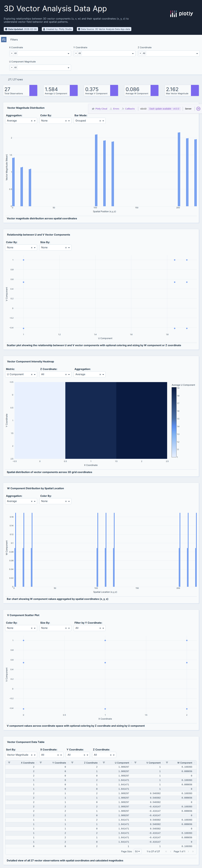Screen dimensions: 202x868
Task: Clear the heatmap Metric 'U Component' value
Action: pos(31,374)
